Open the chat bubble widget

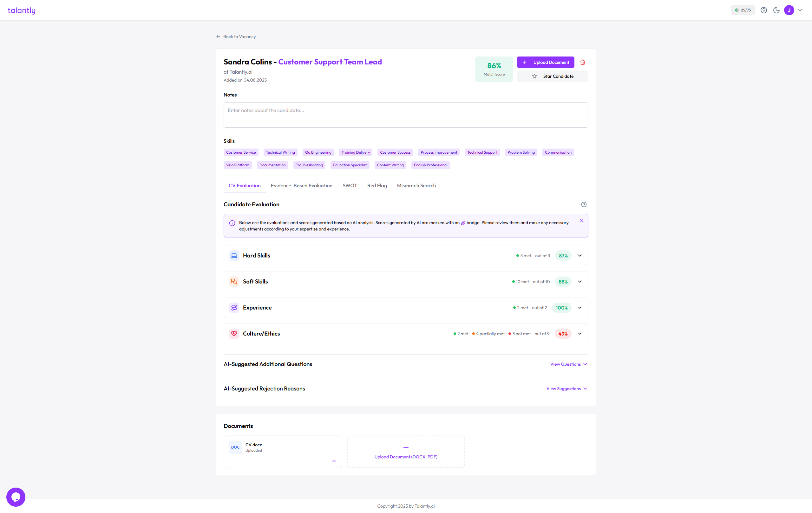click(16, 497)
